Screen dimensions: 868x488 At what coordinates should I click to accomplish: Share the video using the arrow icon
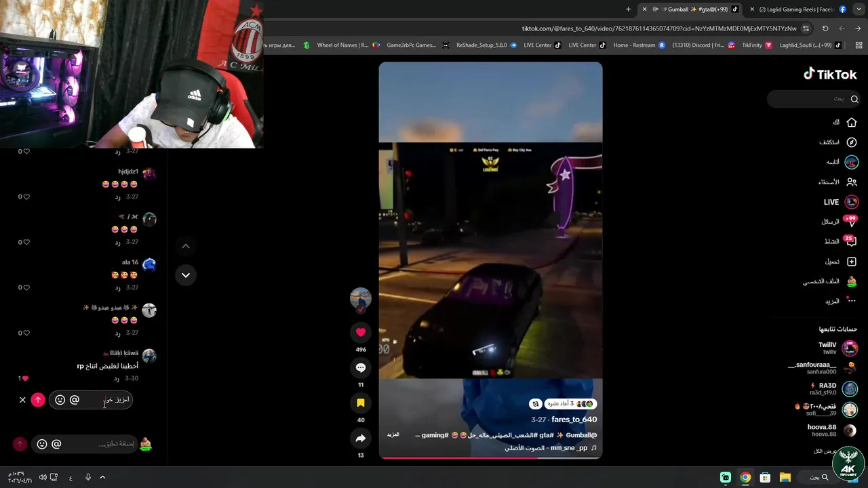pos(360,439)
